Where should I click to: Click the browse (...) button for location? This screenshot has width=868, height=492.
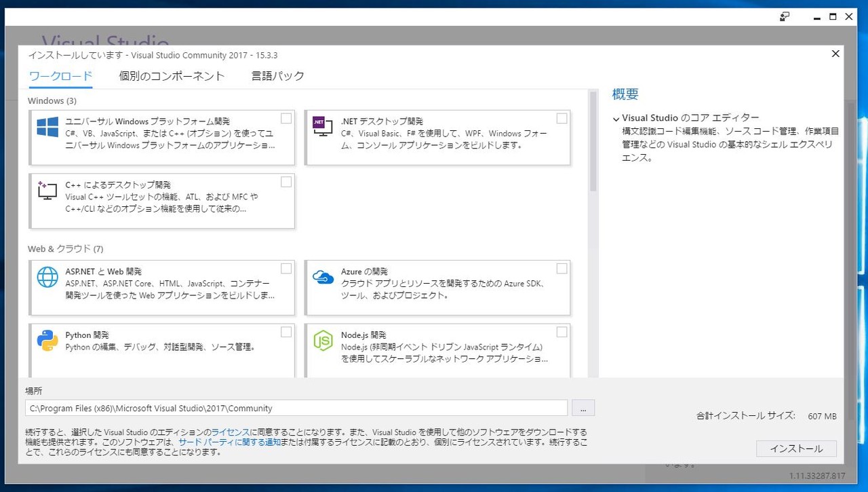pyautogui.click(x=583, y=408)
